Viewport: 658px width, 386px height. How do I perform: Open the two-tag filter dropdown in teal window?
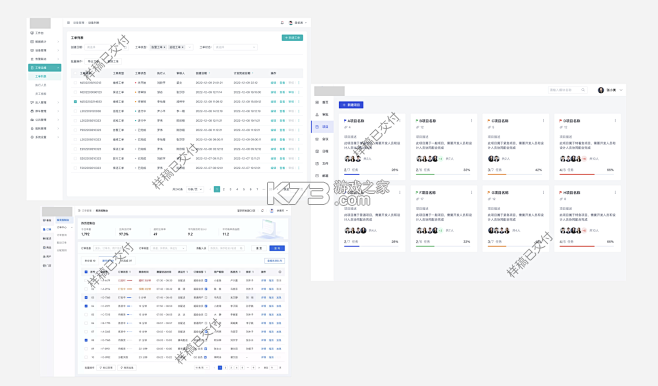coord(171,47)
